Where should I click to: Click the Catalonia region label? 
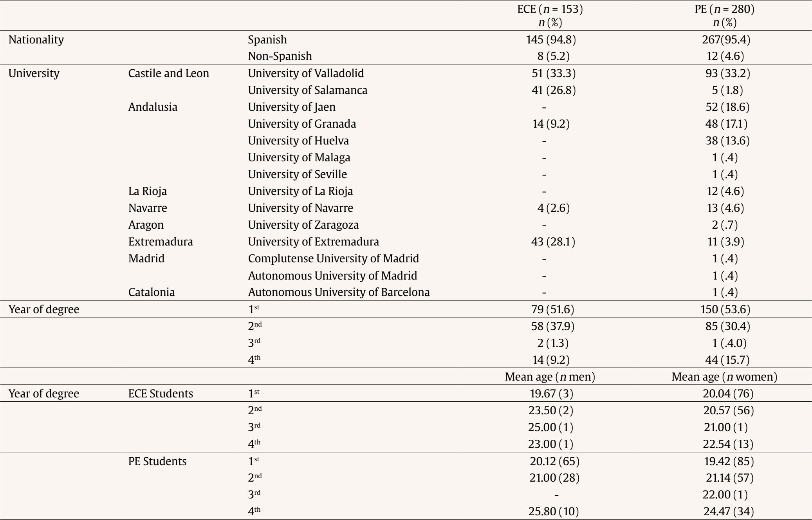pos(151,292)
